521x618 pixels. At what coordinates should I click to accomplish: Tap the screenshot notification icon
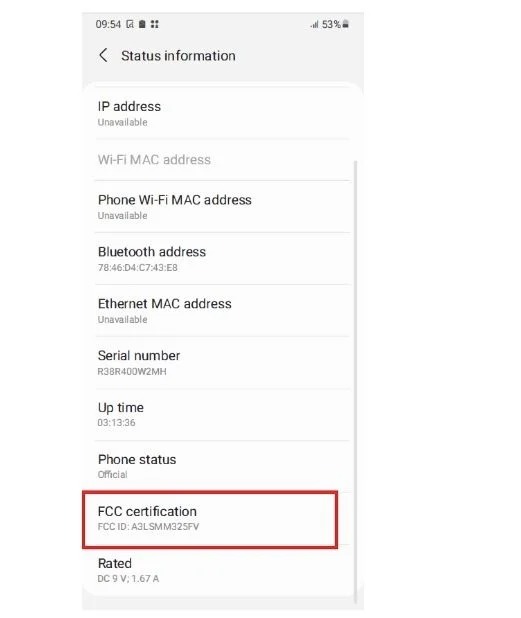130,24
